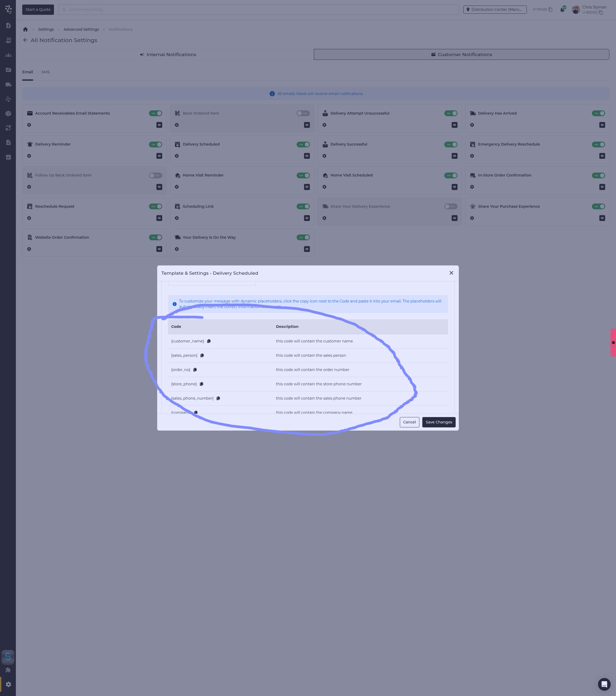
Task: Preview the Delivery Successful email template
Action: point(454,156)
